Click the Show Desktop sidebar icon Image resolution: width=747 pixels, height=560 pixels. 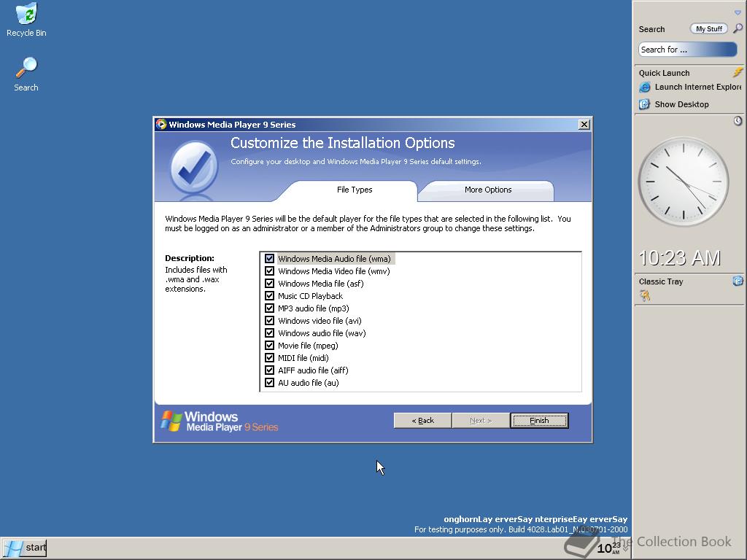tap(645, 104)
